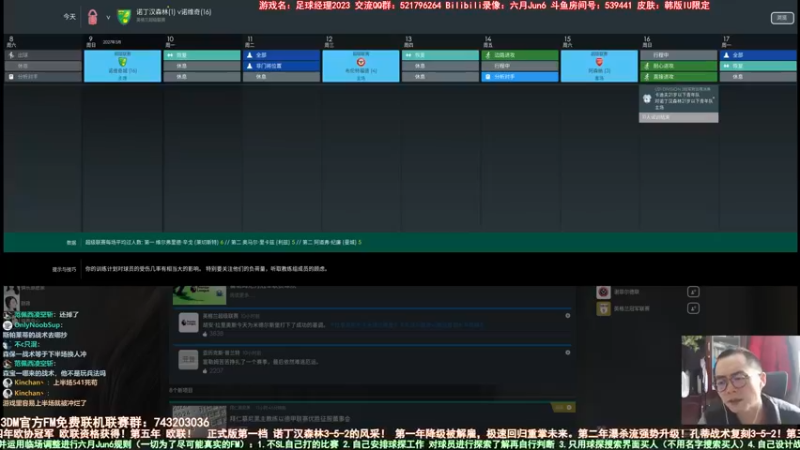800x450 pixels.
Task: Click options dot on second news post
Action: (567, 353)
